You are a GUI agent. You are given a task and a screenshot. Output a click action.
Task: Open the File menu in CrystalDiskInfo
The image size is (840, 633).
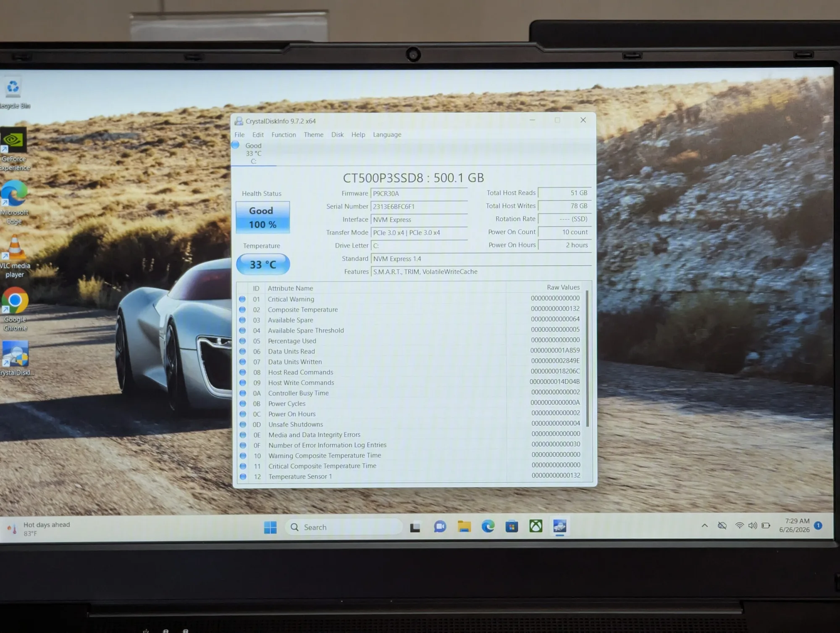pos(239,135)
